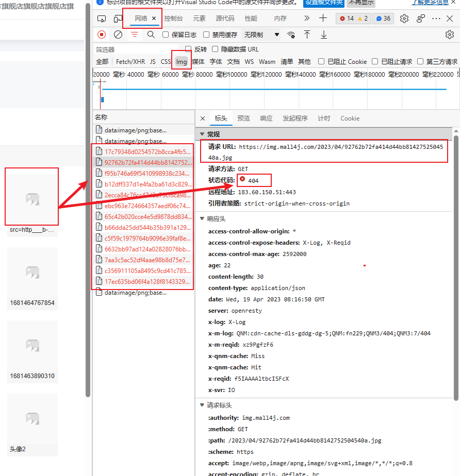Clear the network log

(118, 35)
